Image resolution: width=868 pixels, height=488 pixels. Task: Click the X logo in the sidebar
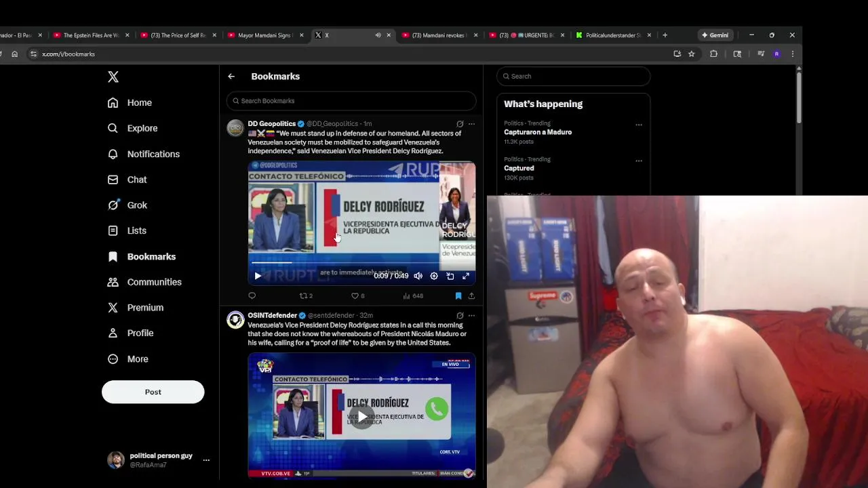point(113,77)
